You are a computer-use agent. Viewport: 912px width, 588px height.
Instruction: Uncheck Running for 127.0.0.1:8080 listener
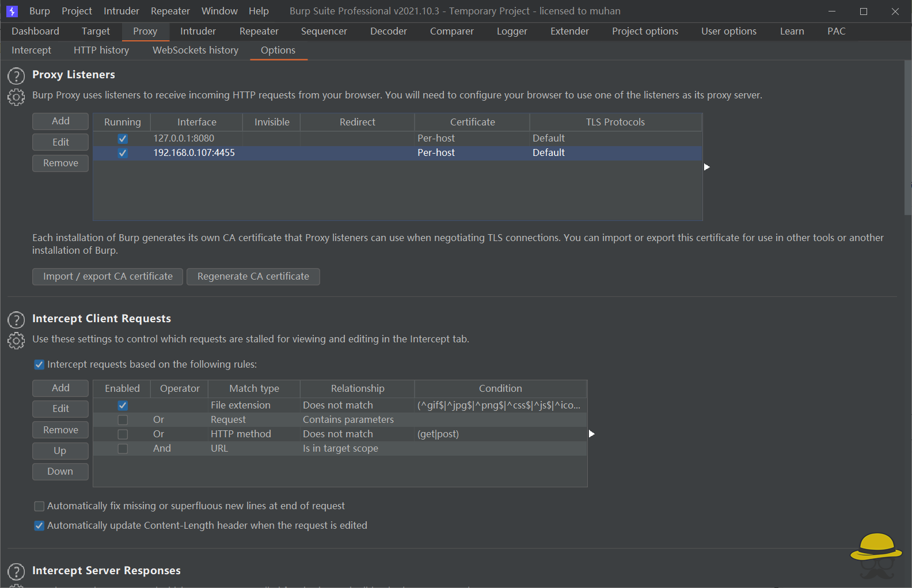pos(122,139)
